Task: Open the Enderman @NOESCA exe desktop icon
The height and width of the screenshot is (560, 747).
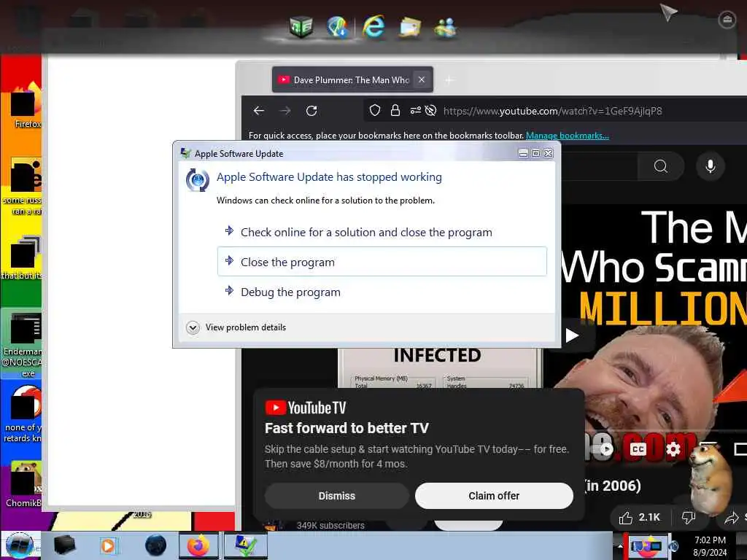Action: (22, 344)
